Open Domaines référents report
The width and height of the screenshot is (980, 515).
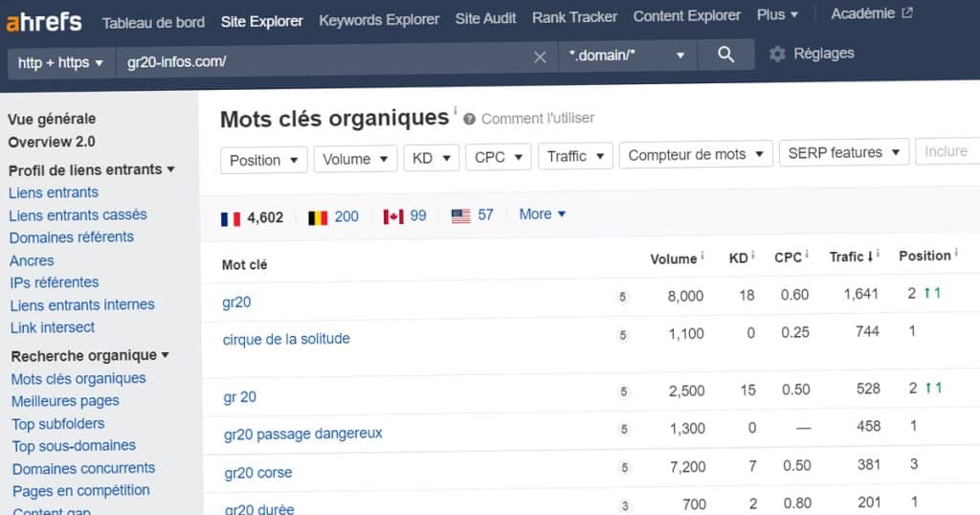pyautogui.click(x=71, y=237)
